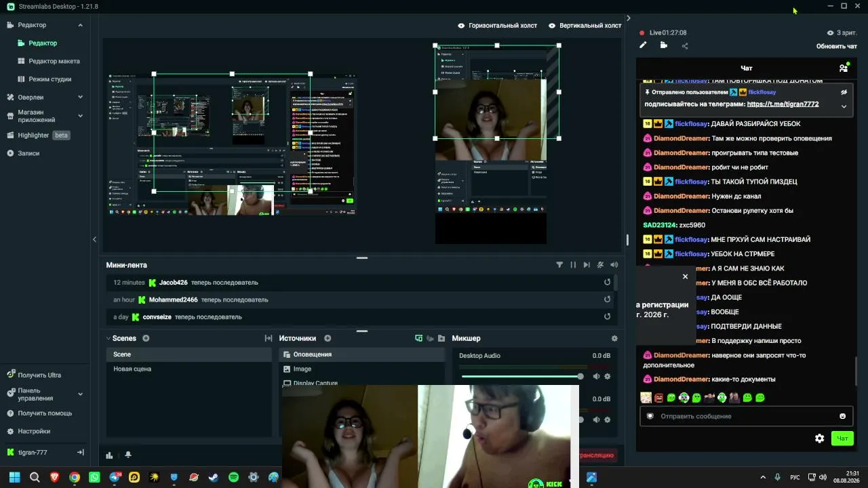Collapse the left sidebar using the arrow
The width and height of the screenshot is (868, 488).
click(x=94, y=239)
